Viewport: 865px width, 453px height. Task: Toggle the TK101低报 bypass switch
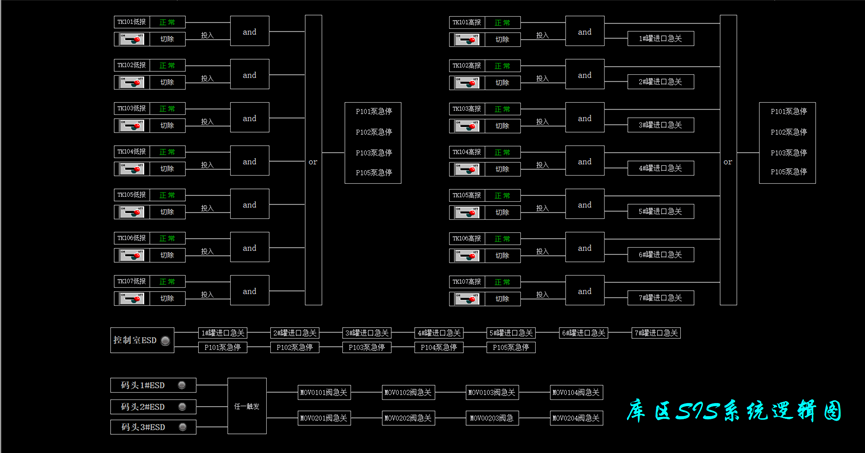(x=131, y=39)
